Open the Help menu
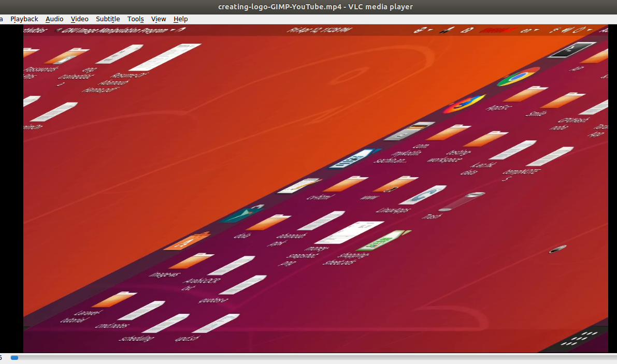The image size is (617, 364). 181,19
